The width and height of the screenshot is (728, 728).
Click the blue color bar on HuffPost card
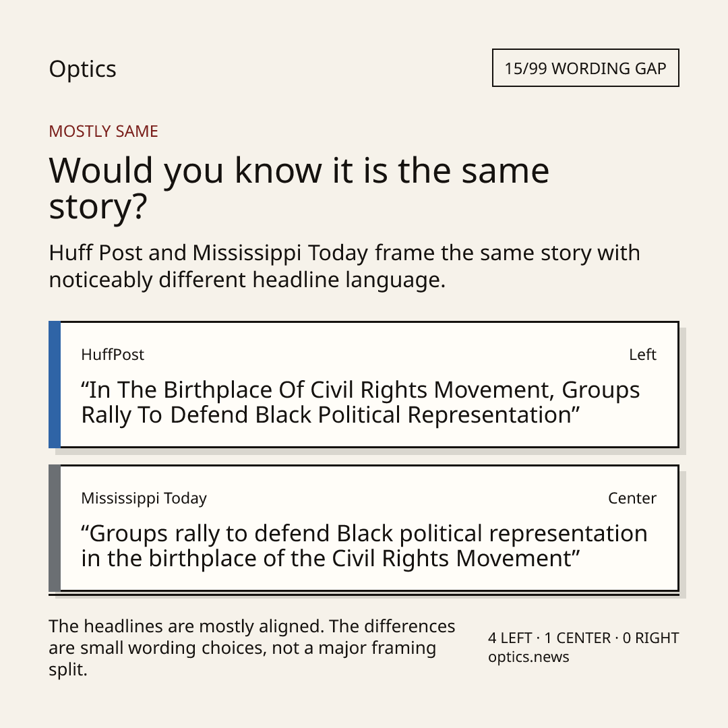[55, 384]
